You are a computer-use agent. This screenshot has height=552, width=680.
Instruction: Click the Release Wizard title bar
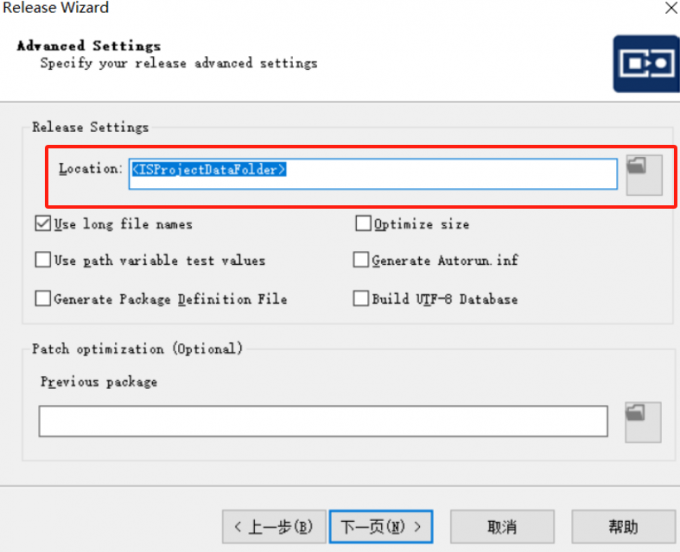click(300, 8)
